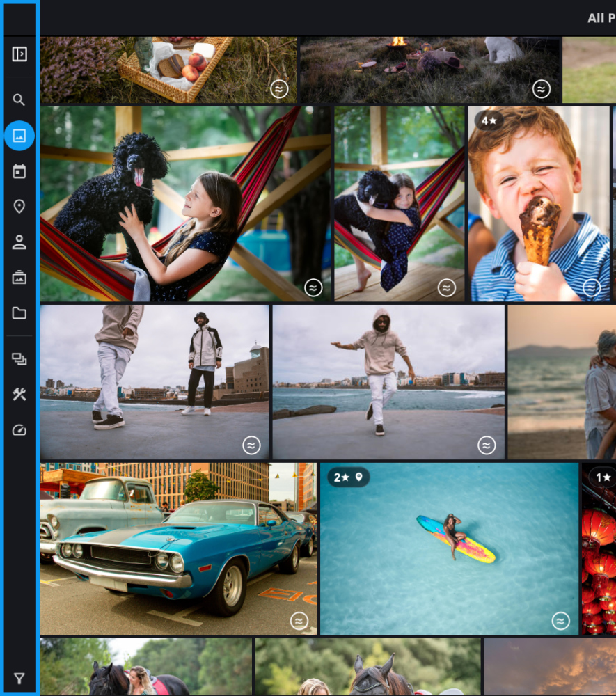Select the elderly couple on beach photo

(x=562, y=381)
